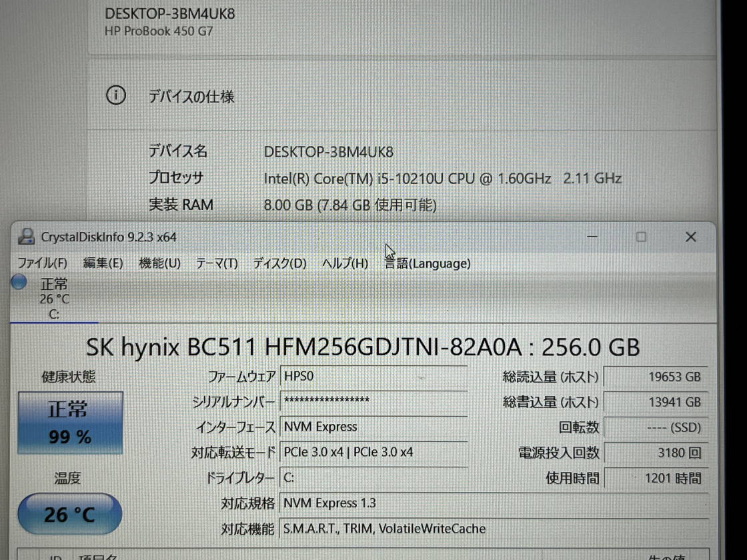Click the 実装 RAM value 8.00 GB

(350, 205)
